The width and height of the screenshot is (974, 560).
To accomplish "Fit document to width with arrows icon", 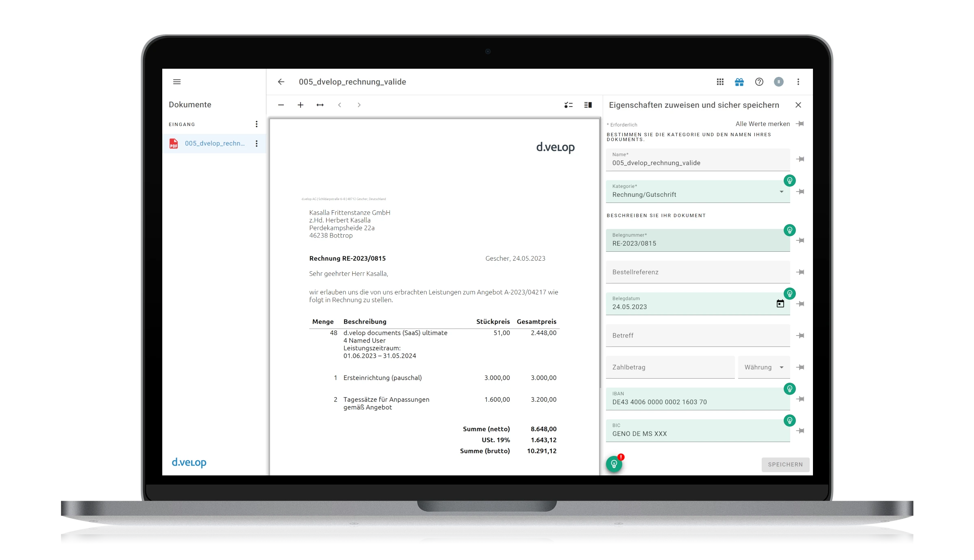I will [320, 105].
